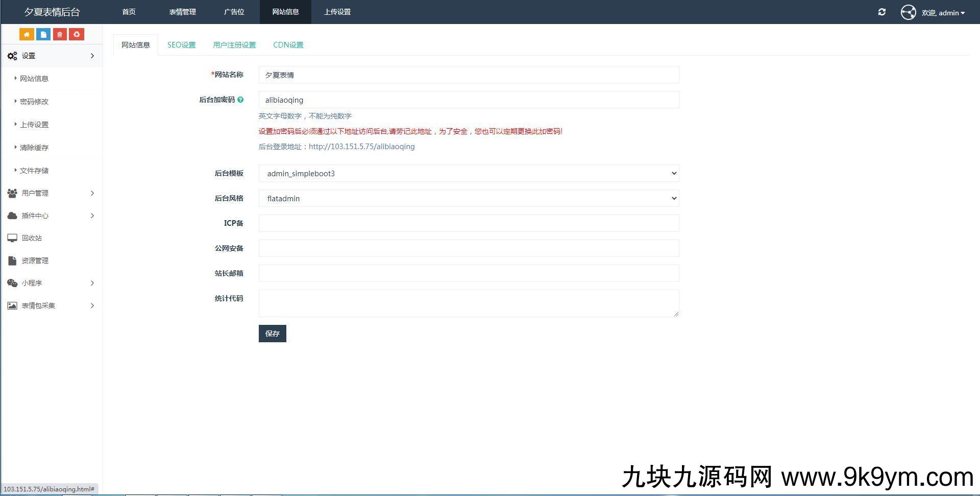Expand the 表情包采集 sidebar section
Viewport: 980px width, 496px height.
coord(51,305)
